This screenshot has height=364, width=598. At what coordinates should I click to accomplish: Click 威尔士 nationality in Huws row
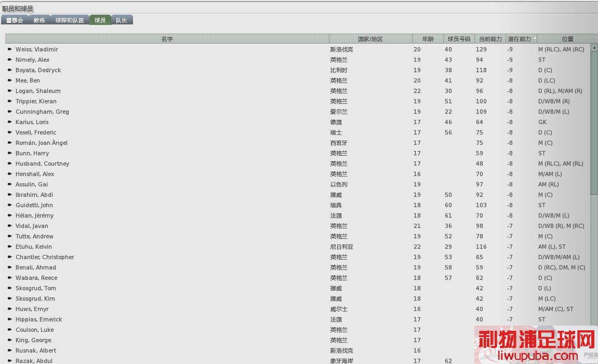pos(339,309)
